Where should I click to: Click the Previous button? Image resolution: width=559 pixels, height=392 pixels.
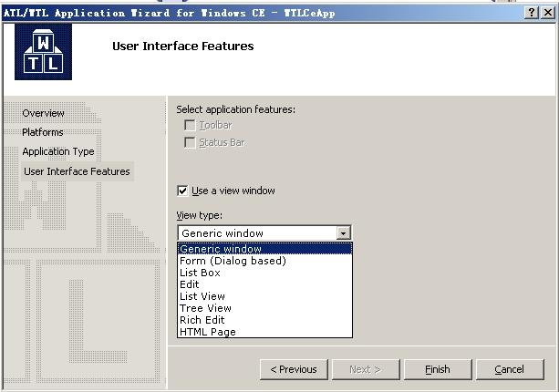click(294, 369)
